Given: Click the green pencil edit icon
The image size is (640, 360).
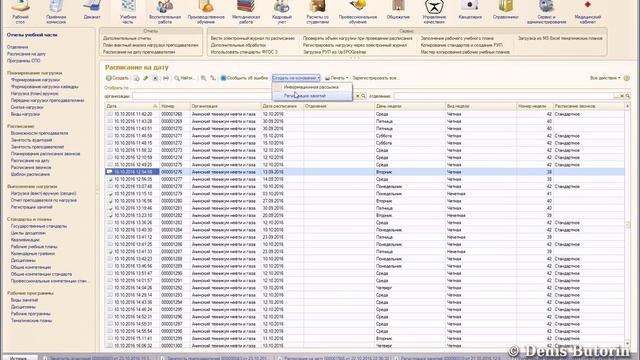Looking at the screenshot, I should tap(146, 78).
